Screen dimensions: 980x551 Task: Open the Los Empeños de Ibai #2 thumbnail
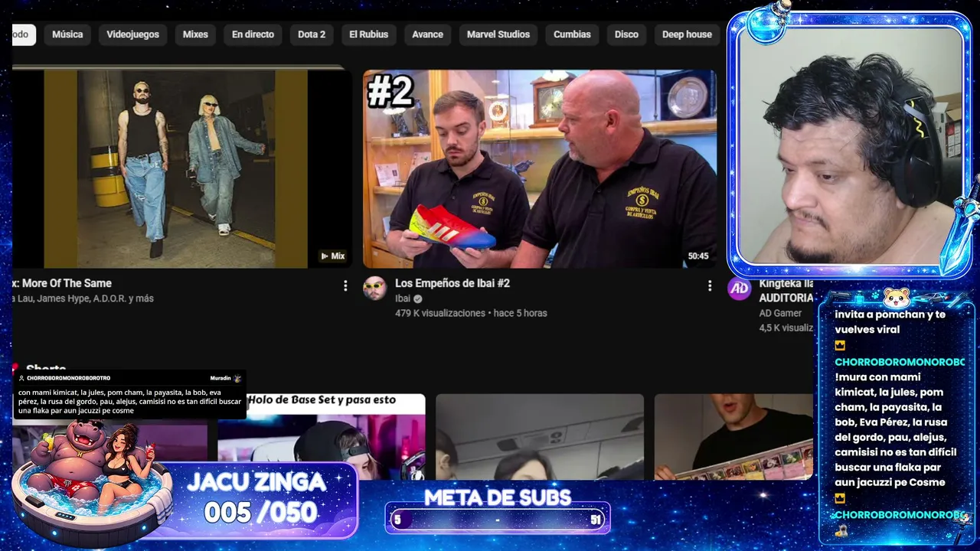540,168
